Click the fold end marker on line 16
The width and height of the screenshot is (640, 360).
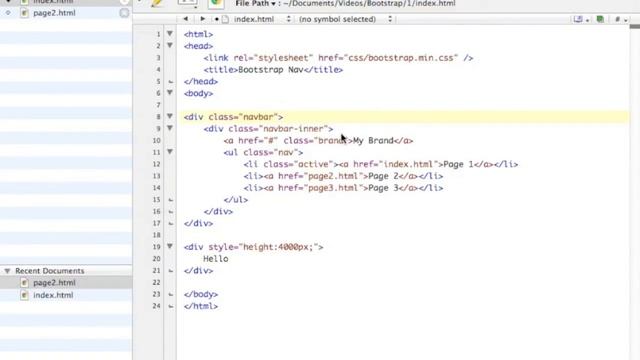pyautogui.click(x=170, y=212)
